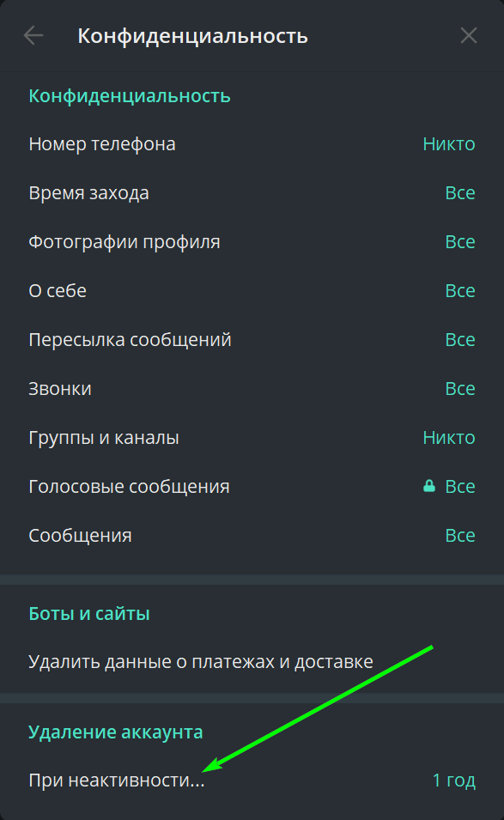Select the О себе row
The width and height of the screenshot is (504, 820).
252,291
